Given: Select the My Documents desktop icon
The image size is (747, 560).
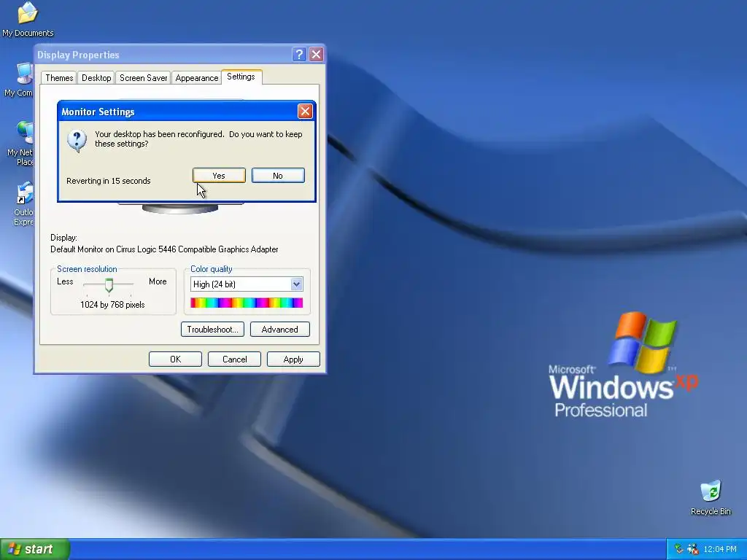Looking at the screenshot, I should [x=28, y=20].
